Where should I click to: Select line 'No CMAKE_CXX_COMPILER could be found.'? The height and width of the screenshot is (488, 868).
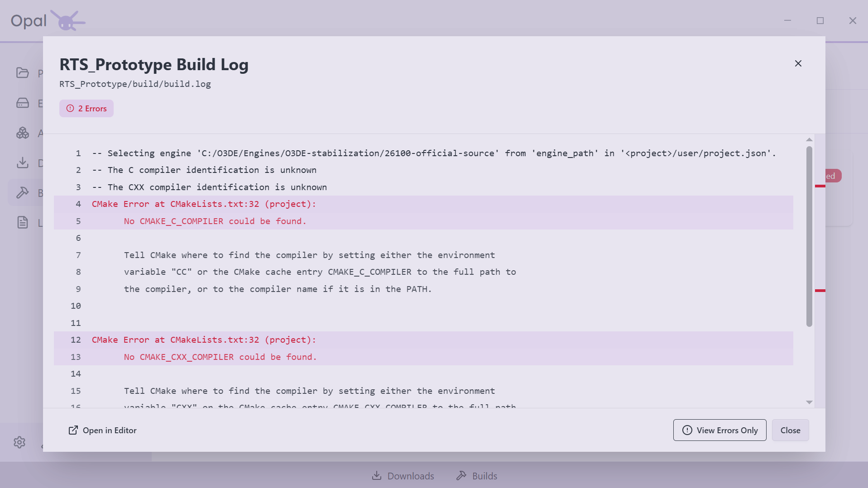[423, 357]
